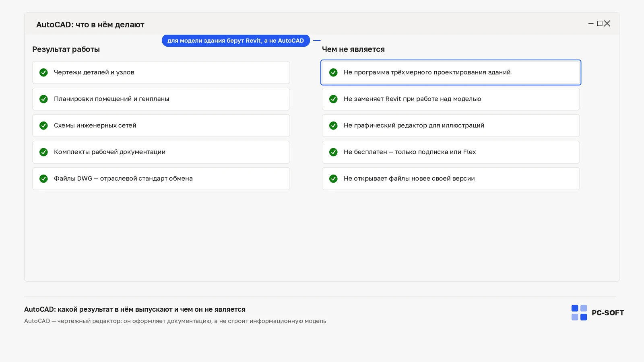Screen dimensions: 644x362
Task: Select "Не графический редактор для иллюстраций" text
Action: coord(414,125)
